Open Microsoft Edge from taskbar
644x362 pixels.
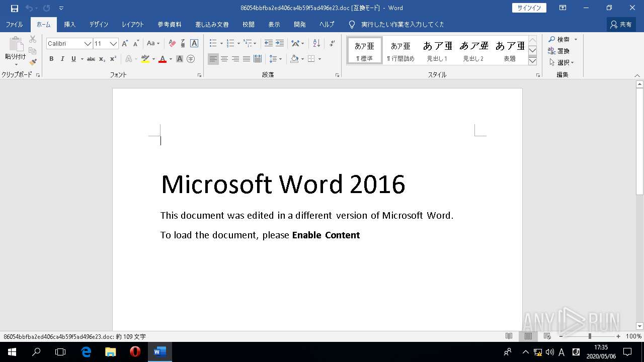click(x=86, y=352)
